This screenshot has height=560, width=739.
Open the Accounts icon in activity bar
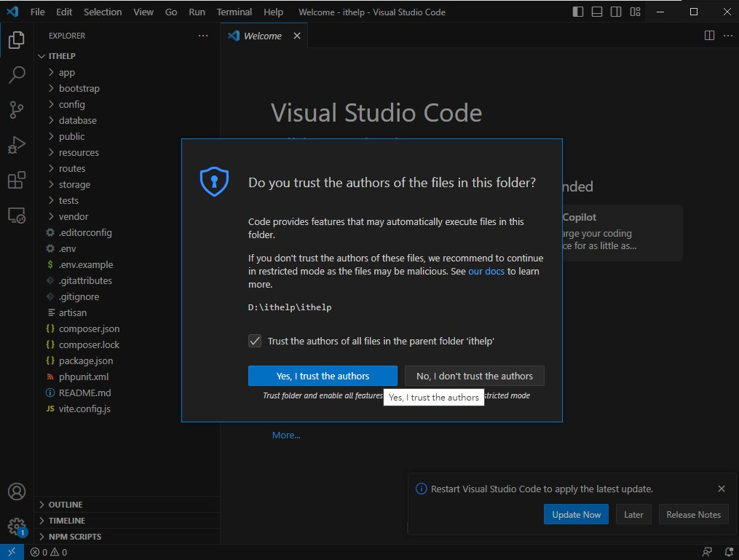click(x=17, y=492)
